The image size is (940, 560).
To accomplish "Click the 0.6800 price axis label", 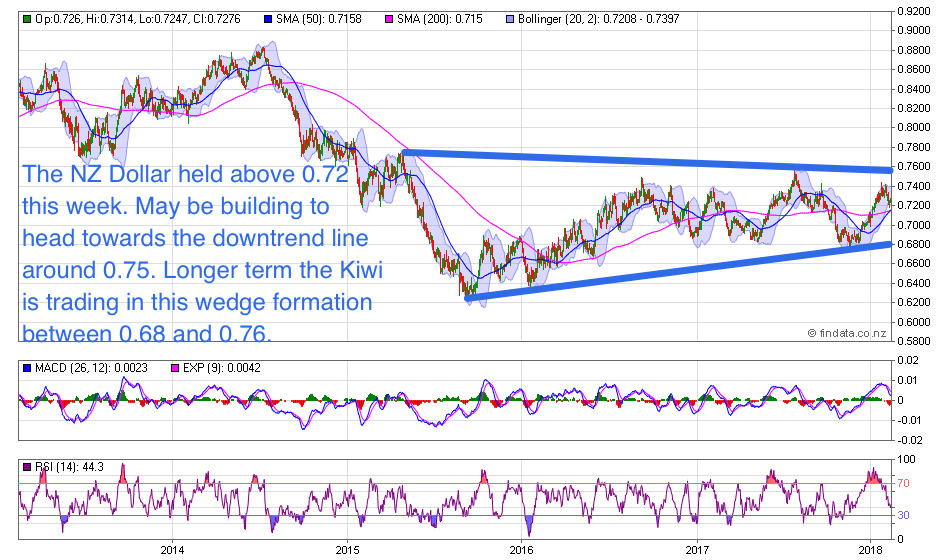I will (x=914, y=245).
